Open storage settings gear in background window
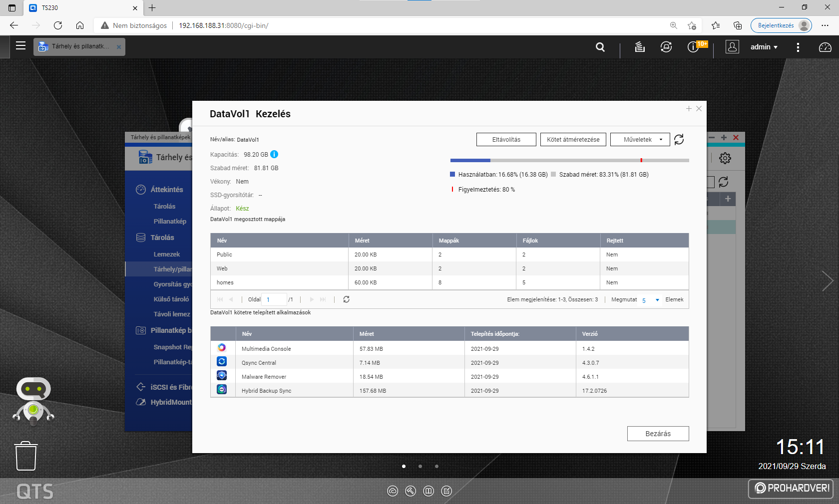This screenshot has height=504, width=839. click(725, 158)
